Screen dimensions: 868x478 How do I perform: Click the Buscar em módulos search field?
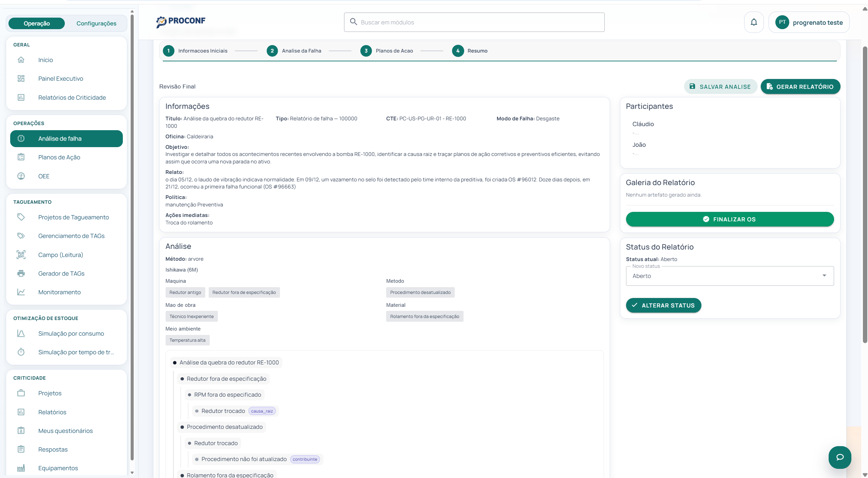pyautogui.click(x=474, y=22)
